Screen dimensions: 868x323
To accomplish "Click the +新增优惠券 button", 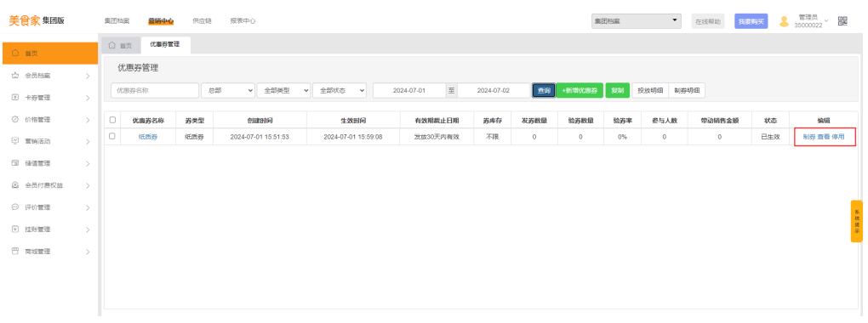I will click(x=580, y=91).
